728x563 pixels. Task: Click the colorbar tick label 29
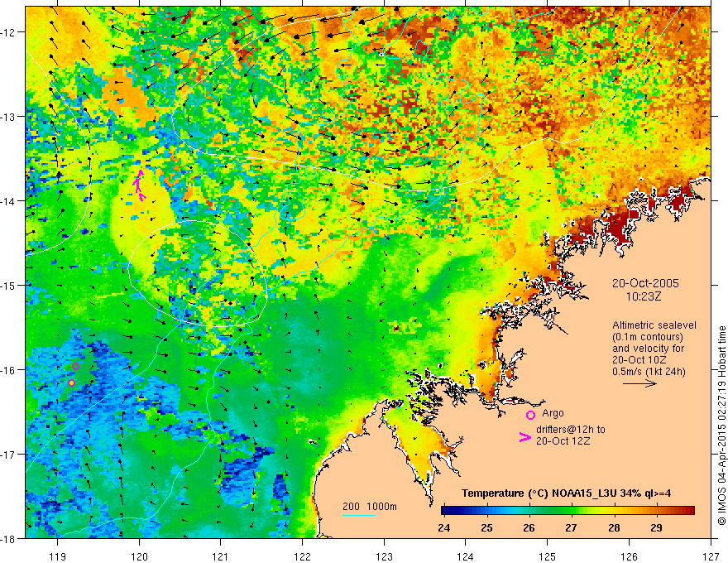(x=656, y=528)
